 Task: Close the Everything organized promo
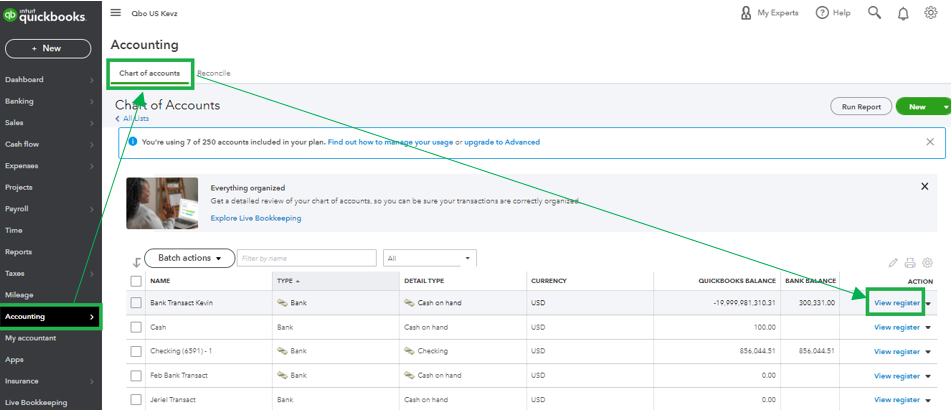click(925, 186)
